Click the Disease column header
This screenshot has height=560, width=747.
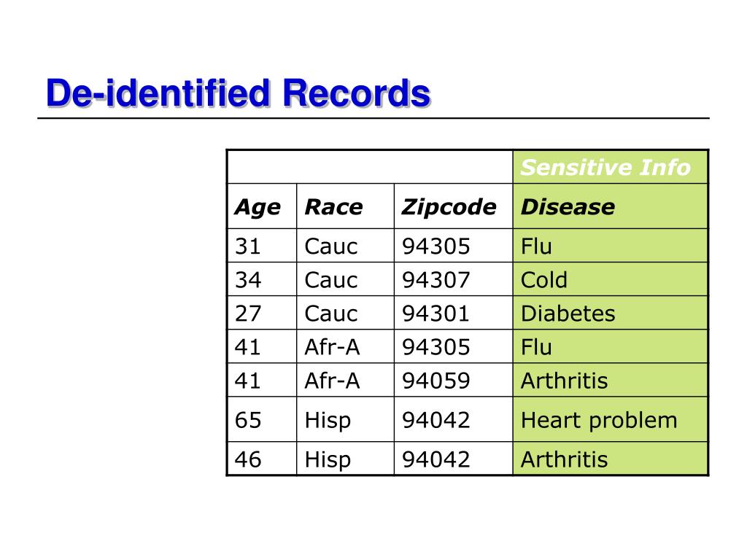611,206
